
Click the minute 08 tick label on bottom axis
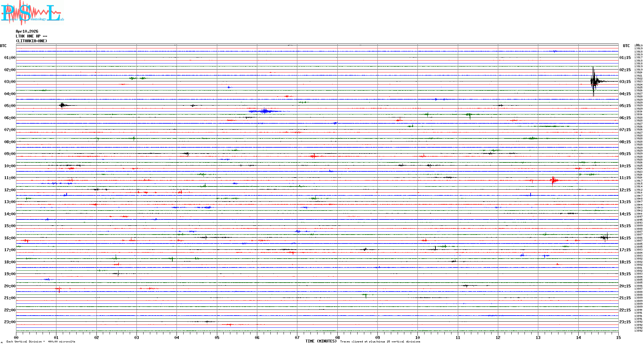pos(337,337)
